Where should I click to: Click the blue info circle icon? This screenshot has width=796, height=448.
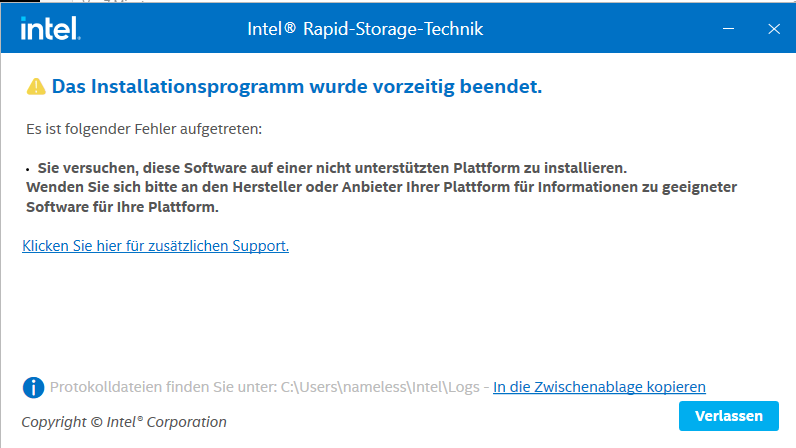34,387
